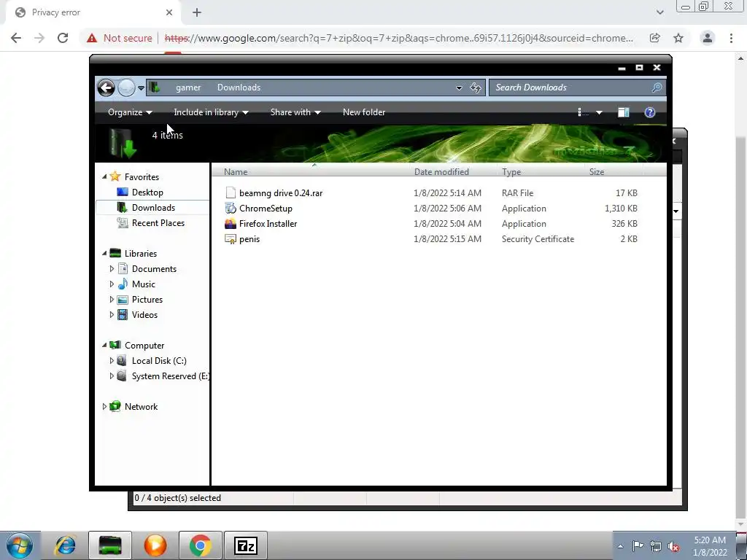The height and width of the screenshot is (560, 747).
Task: Click the Privacy error Chrome tab
Action: click(x=93, y=13)
